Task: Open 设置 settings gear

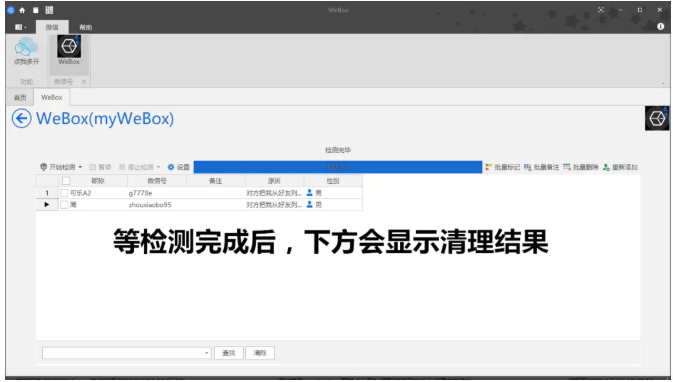Action: [x=179, y=167]
